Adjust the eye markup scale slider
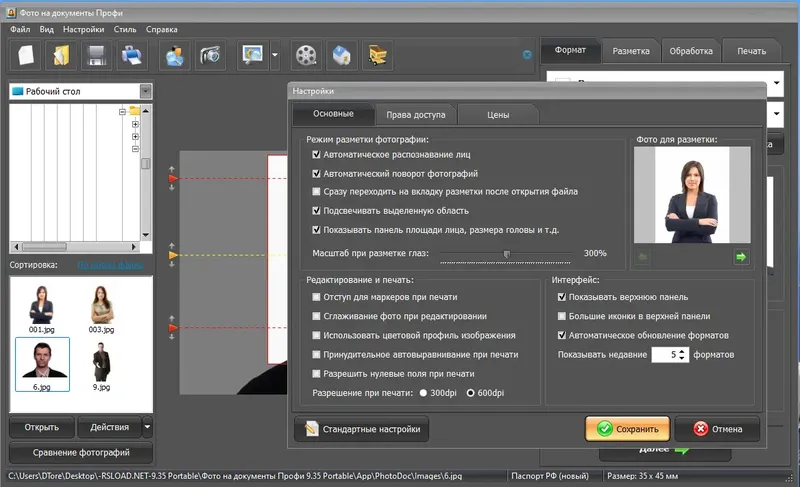The height and width of the screenshot is (487, 800). coord(506,253)
